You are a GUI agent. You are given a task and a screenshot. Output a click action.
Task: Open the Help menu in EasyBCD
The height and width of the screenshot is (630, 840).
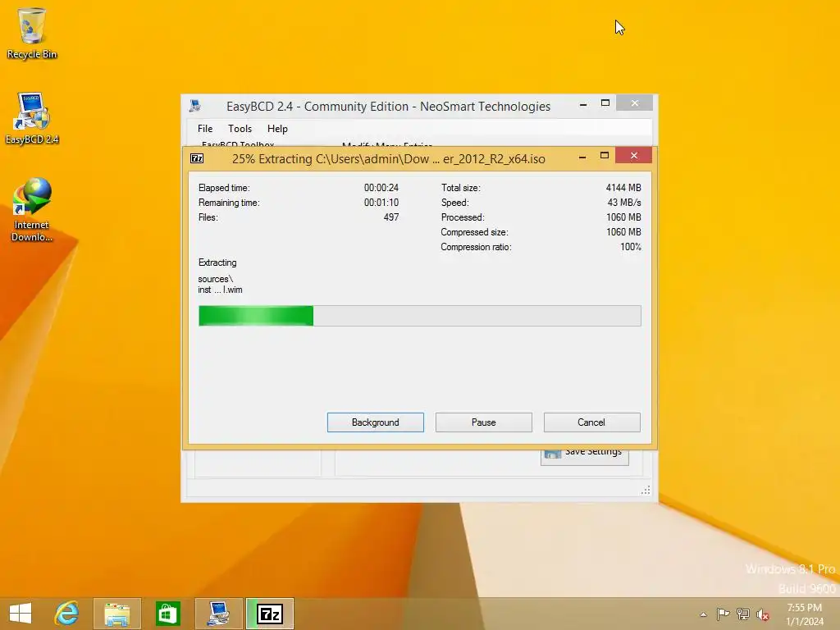tap(277, 129)
